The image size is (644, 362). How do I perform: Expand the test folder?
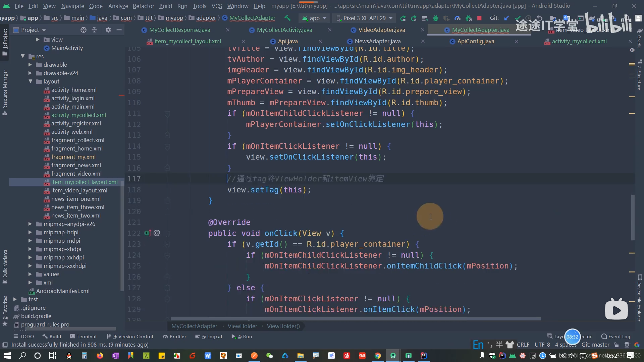(15, 299)
